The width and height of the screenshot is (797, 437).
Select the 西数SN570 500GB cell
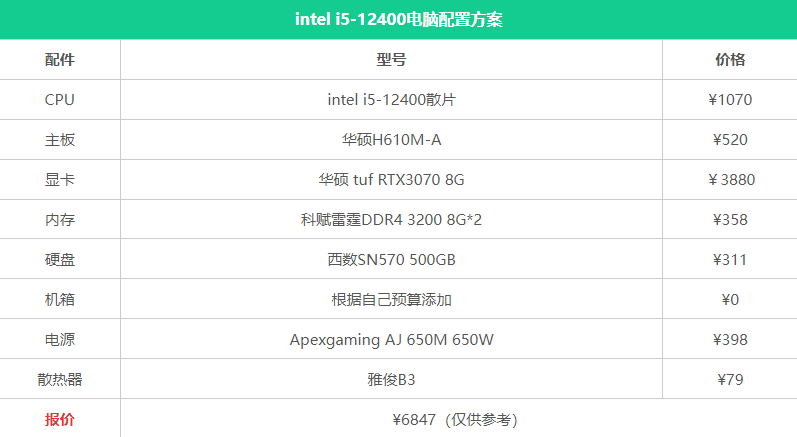[x=391, y=260]
